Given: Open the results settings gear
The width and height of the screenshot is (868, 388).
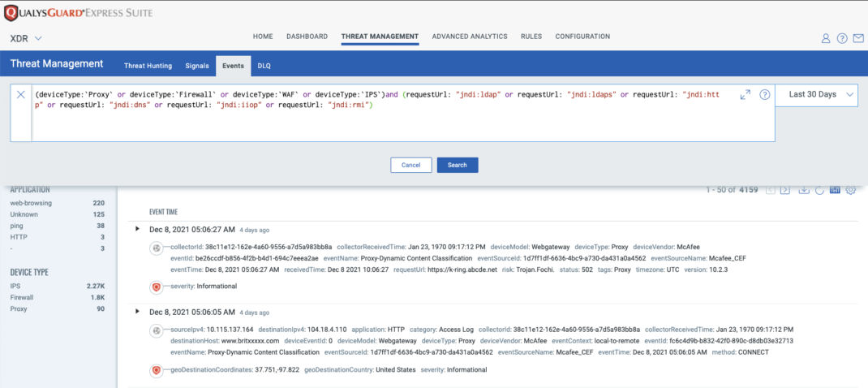Looking at the screenshot, I should 851,190.
